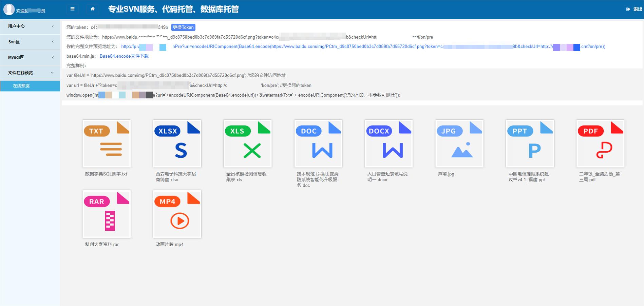
Task: Open the XLSX spreadsheet file icon
Action: [x=177, y=144]
